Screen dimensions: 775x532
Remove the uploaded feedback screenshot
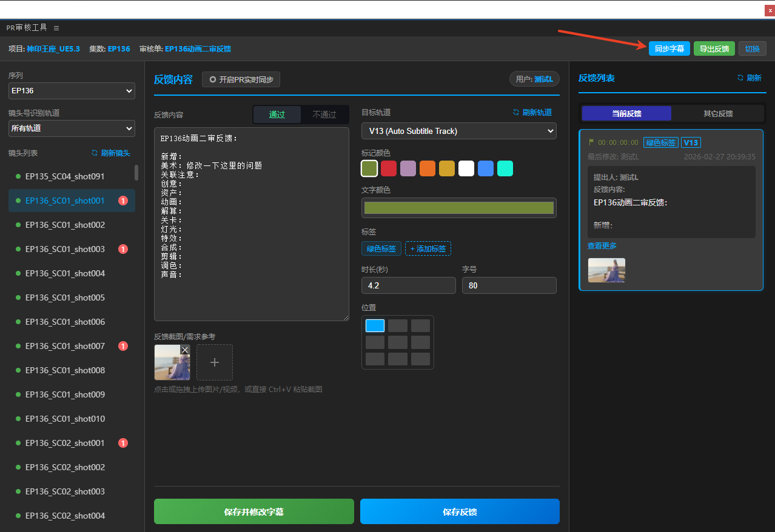tap(185, 350)
